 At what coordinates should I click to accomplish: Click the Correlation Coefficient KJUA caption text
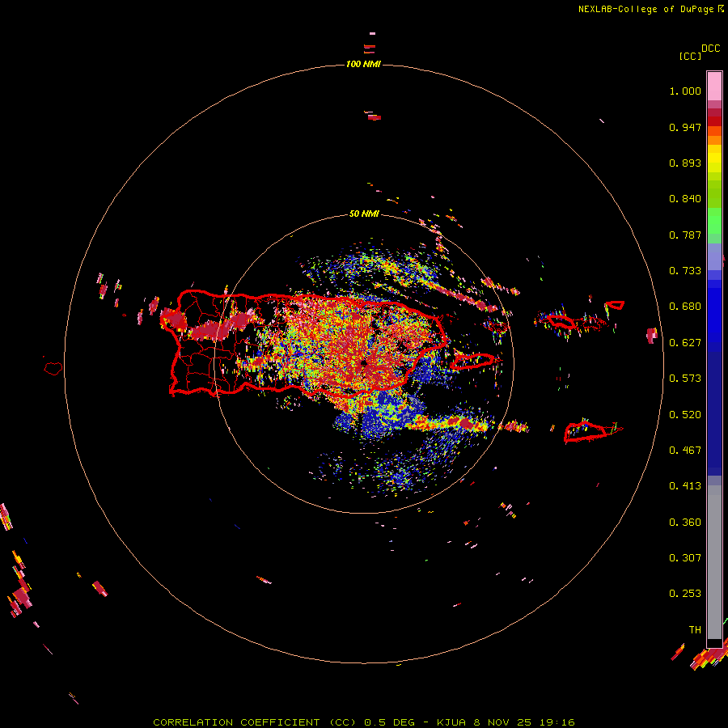pyautogui.click(x=364, y=722)
